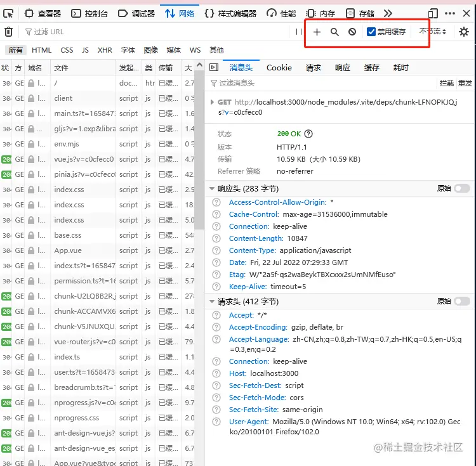Open the network search magnifier
This screenshot has height=466, width=476.
click(x=334, y=32)
